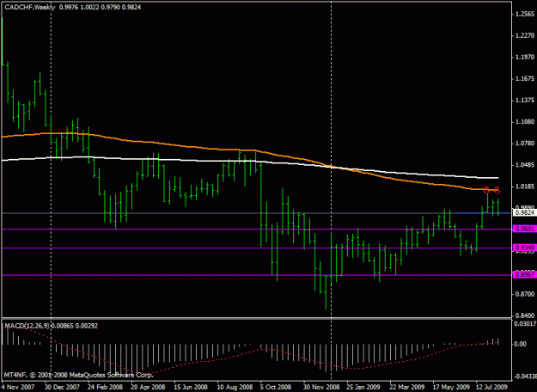Click the 1.2565 price scale value
This screenshot has height=392, width=537.
point(524,14)
